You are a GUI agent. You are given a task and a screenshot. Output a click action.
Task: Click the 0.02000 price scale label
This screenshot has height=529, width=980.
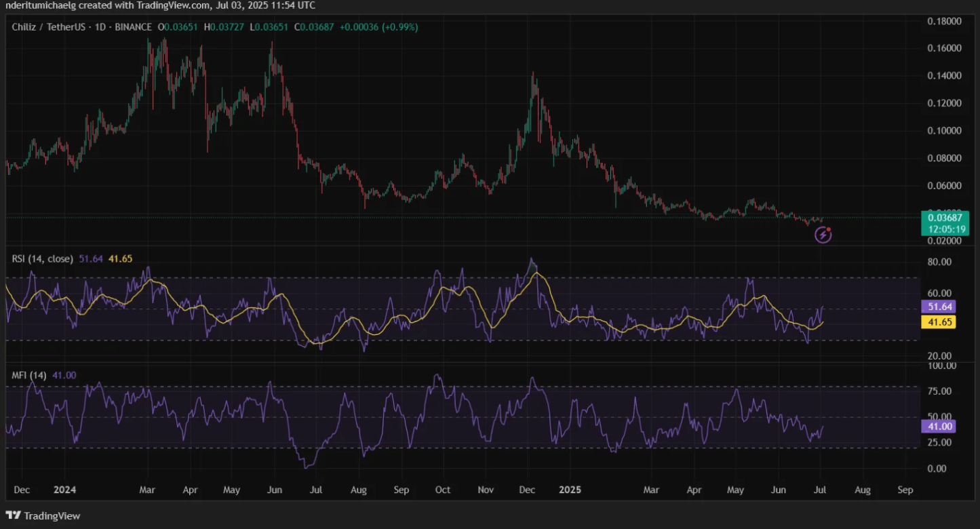pyautogui.click(x=944, y=240)
